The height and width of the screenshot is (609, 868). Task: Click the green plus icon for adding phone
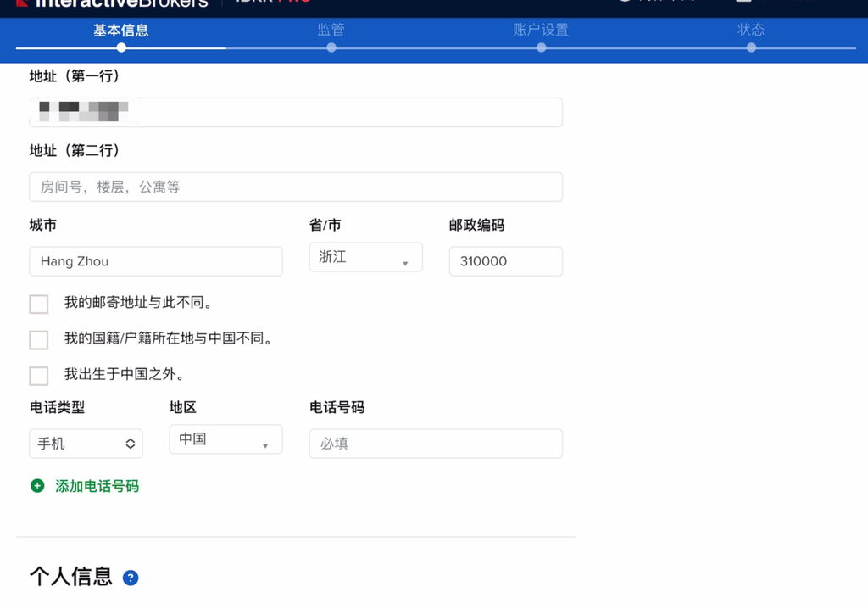pos(37,486)
